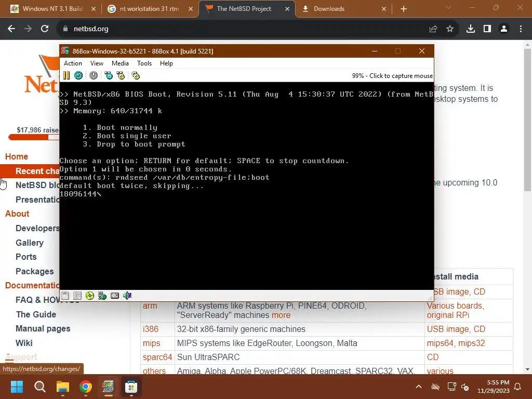
Task: Toggle Chrome side panel icon
Action: click(x=487, y=29)
